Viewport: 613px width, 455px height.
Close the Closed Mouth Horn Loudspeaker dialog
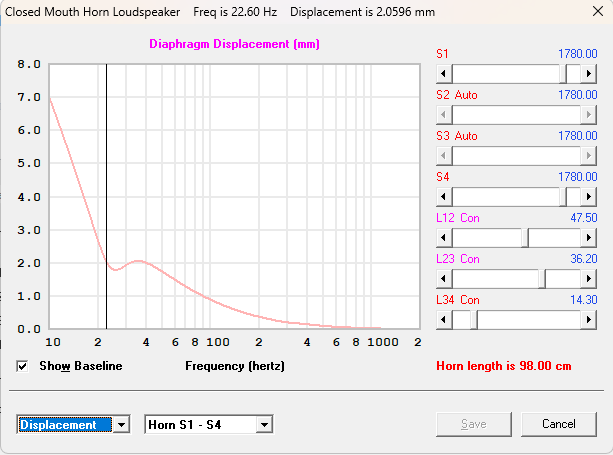pos(598,11)
